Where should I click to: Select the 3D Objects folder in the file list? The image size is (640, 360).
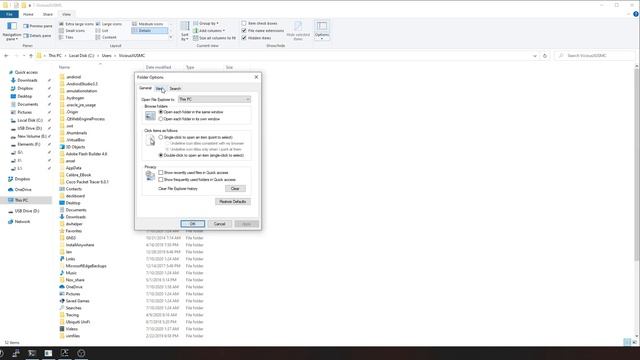point(75,147)
